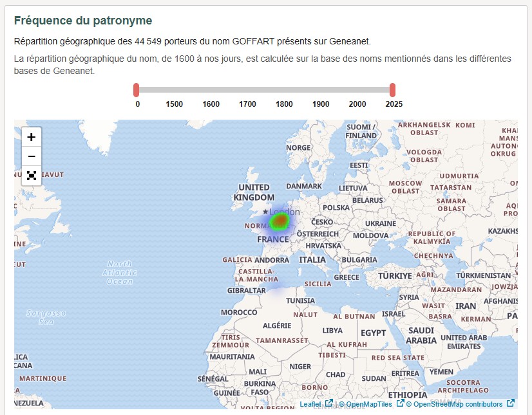Click the FRANCE label on the map
This screenshot has height=415, width=532.
(x=273, y=239)
